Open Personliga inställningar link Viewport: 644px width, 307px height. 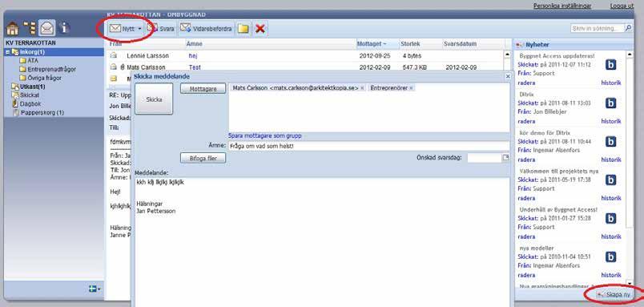(562, 6)
